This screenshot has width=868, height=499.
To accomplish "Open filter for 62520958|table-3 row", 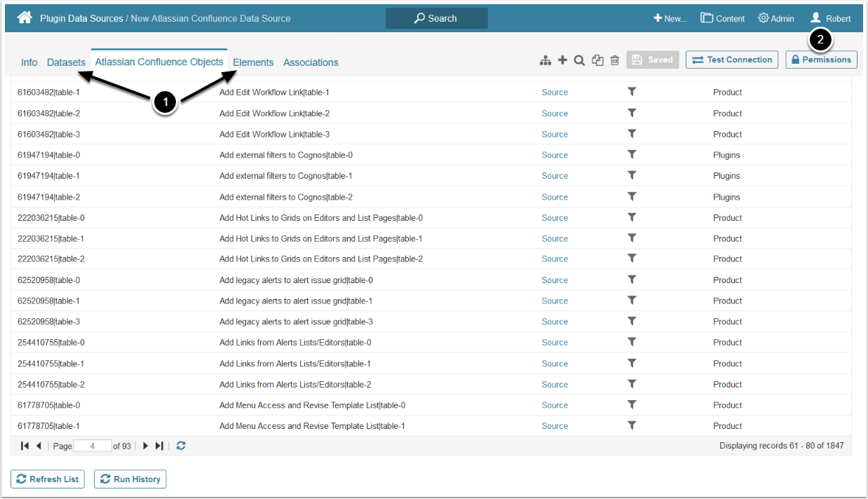I will point(632,321).
